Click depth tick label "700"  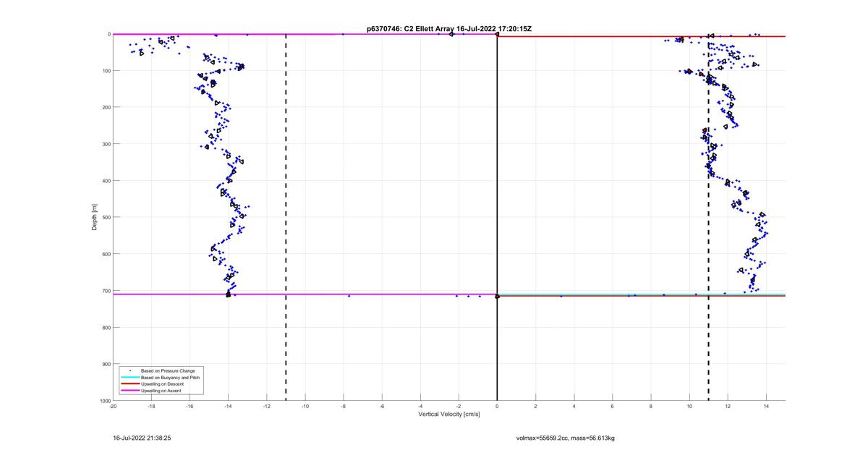click(x=106, y=291)
